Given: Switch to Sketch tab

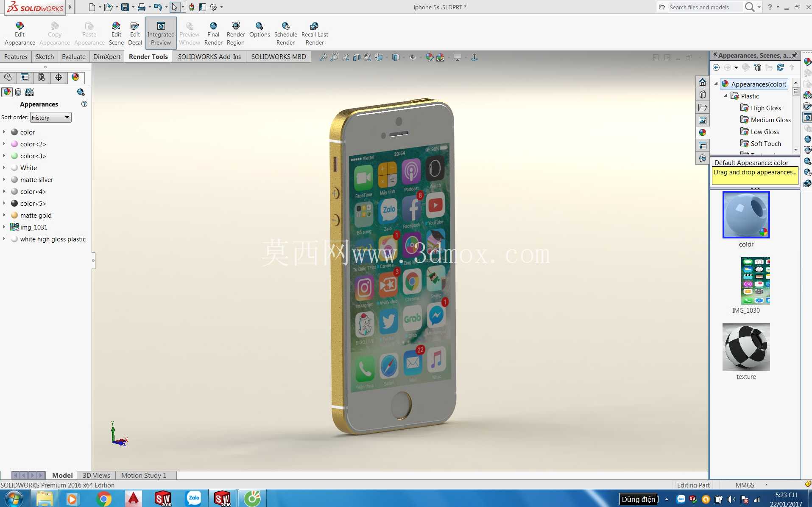Looking at the screenshot, I should click(x=45, y=56).
